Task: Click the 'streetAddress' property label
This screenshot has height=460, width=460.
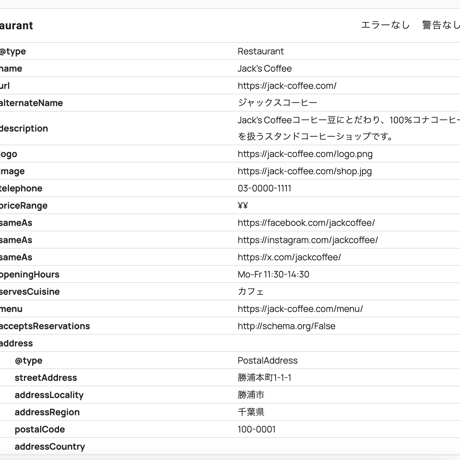Action: (x=46, y=378)
